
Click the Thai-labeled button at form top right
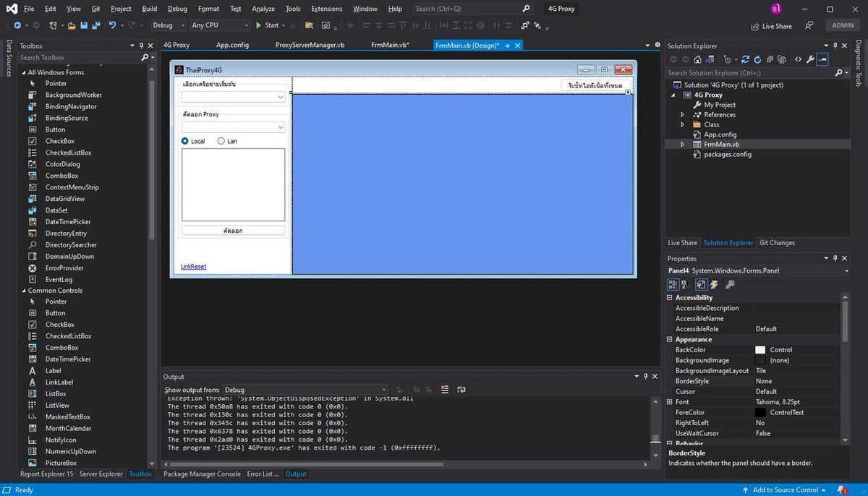click(595, 85)
